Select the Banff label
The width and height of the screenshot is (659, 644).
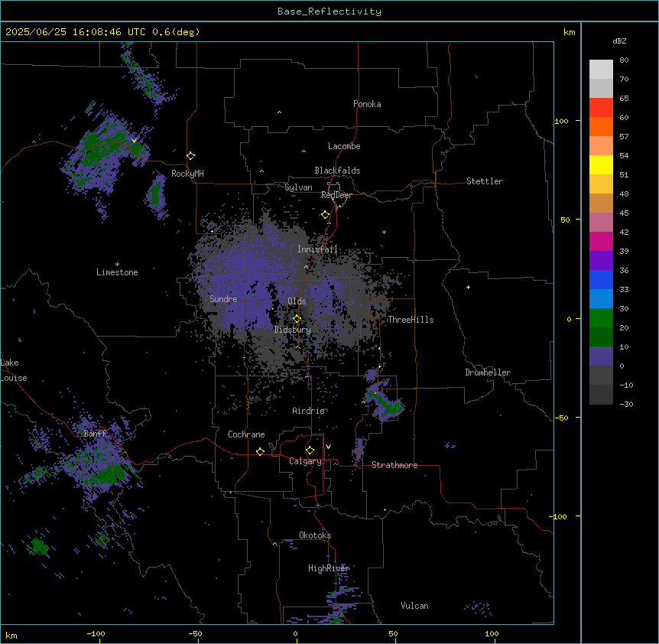click(95, 434)
